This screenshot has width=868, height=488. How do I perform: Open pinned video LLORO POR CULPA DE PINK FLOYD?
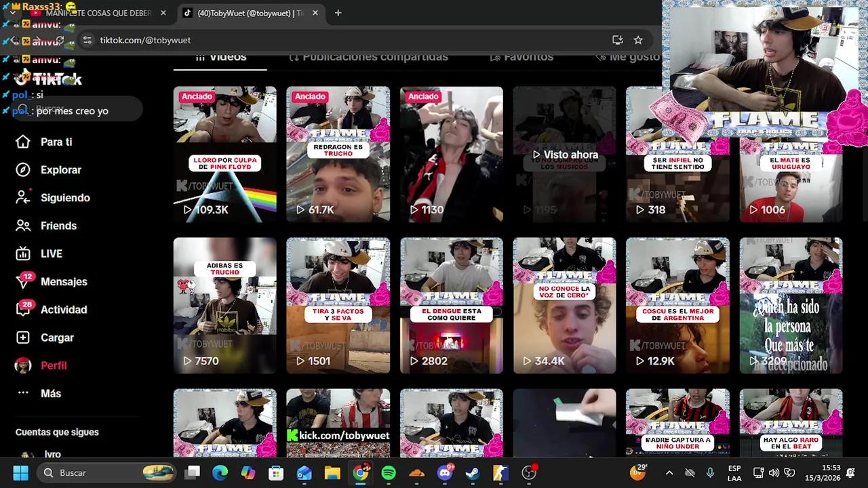pos(224,154)
